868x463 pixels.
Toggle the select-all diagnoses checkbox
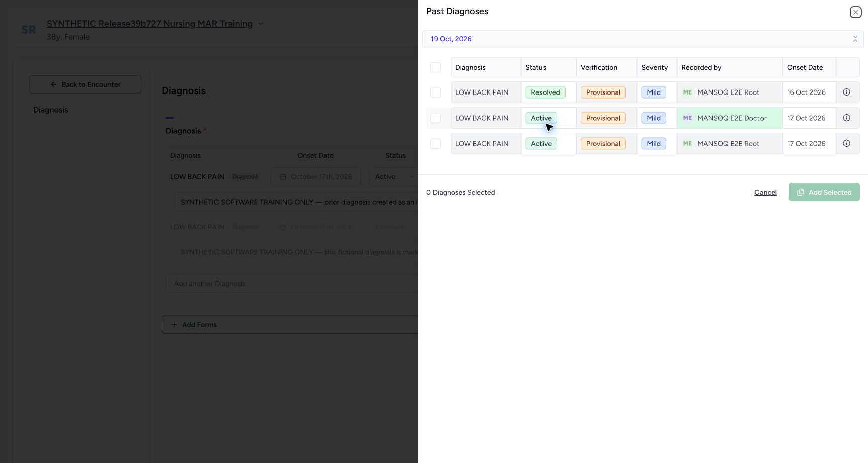click(x=436, y=67)
